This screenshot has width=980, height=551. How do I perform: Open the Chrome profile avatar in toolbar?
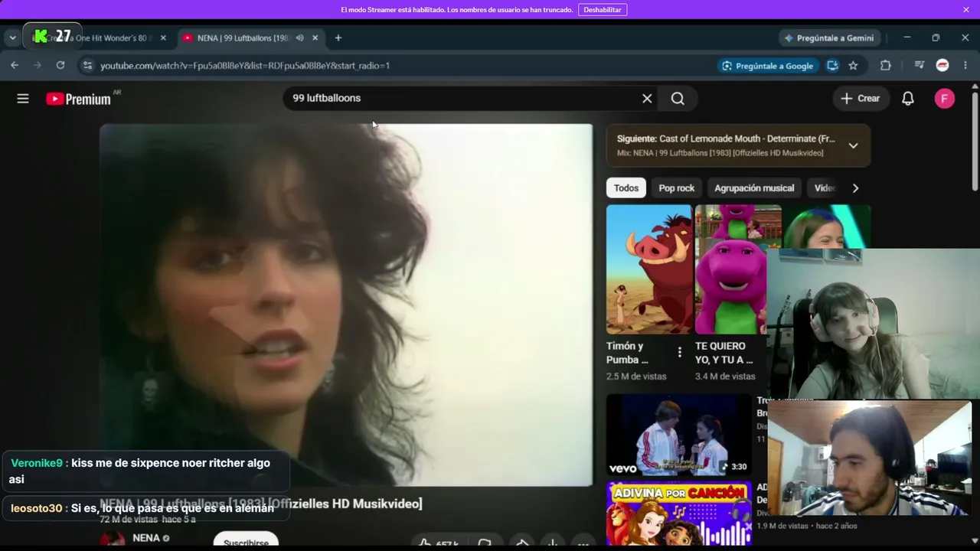coord(942,66)
